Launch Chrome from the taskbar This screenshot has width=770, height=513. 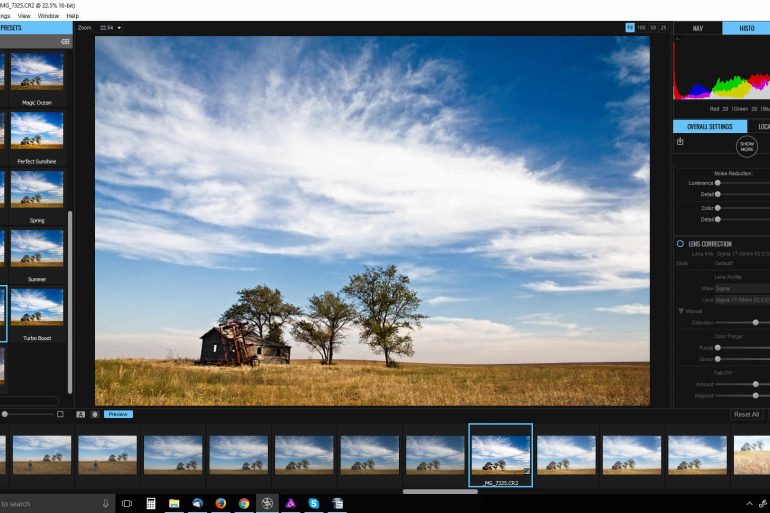244,503
